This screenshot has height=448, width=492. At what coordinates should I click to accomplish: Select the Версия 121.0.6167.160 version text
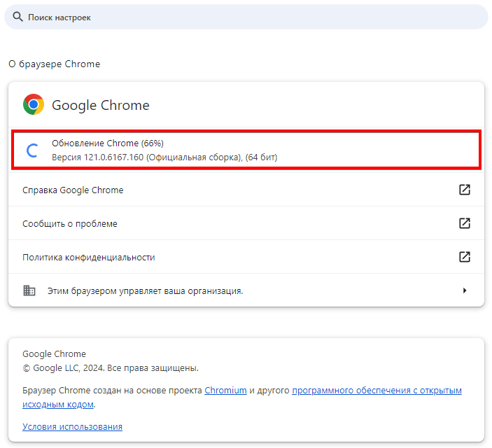pyautogui.click(x=164, y=157)
